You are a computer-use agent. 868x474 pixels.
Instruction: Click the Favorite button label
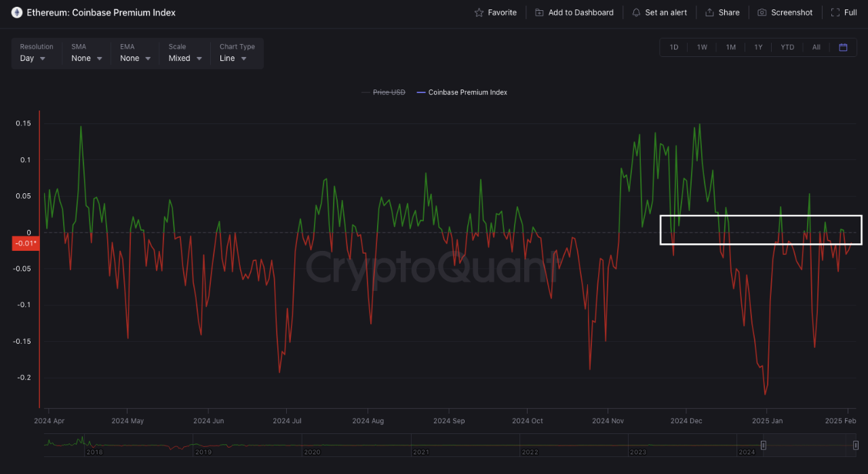click(x=502, y=13)
